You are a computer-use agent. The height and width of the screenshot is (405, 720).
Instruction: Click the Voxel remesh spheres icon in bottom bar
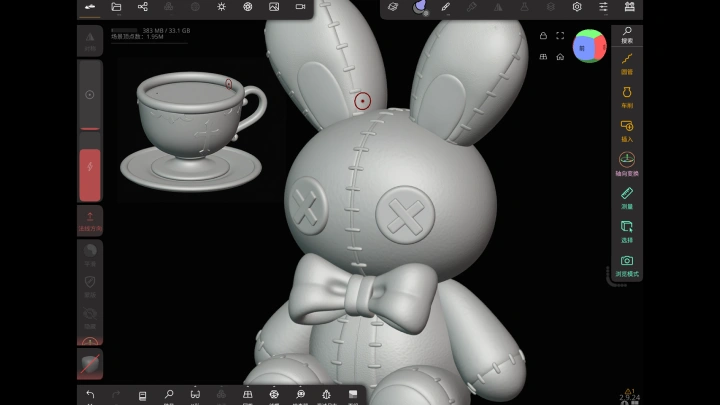pos(221,394)
